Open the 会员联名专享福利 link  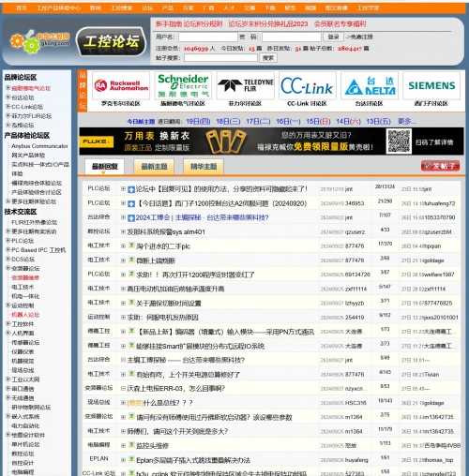[x=340, y=24]
